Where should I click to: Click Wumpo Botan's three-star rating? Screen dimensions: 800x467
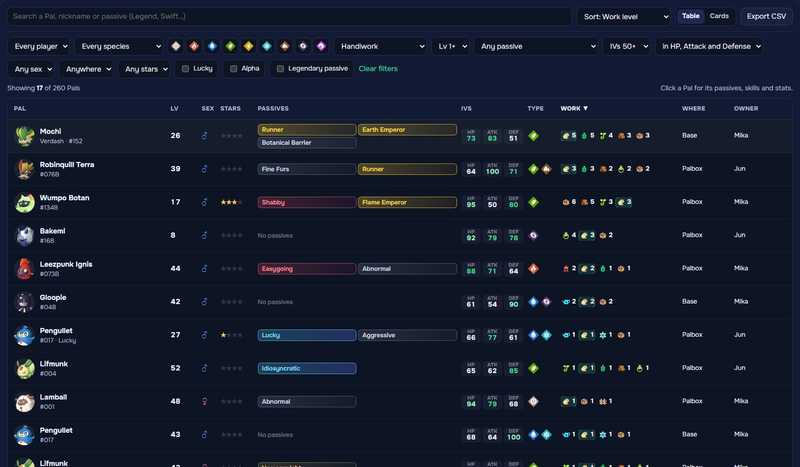(x=231, y=202)
